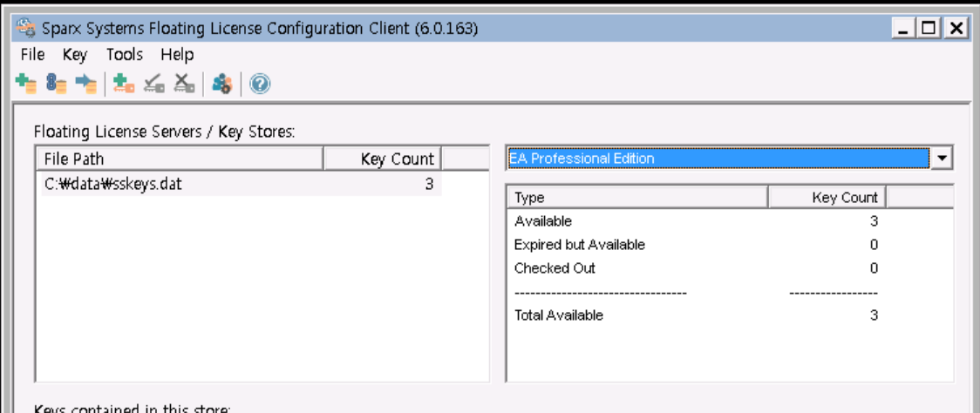Click the checkmark key toolbar icon
This screenshot has height=413, width=980.
pyautogui.click(x=153, y=84)
